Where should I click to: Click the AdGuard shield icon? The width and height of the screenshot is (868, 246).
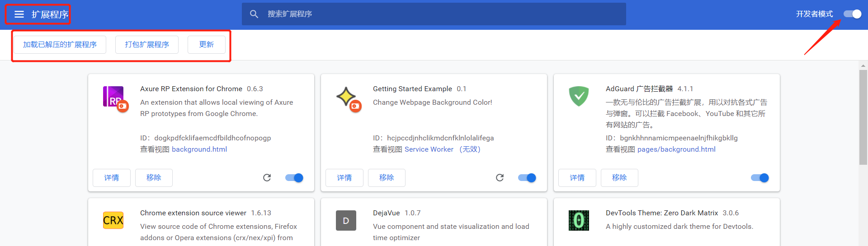pos(579,96)
